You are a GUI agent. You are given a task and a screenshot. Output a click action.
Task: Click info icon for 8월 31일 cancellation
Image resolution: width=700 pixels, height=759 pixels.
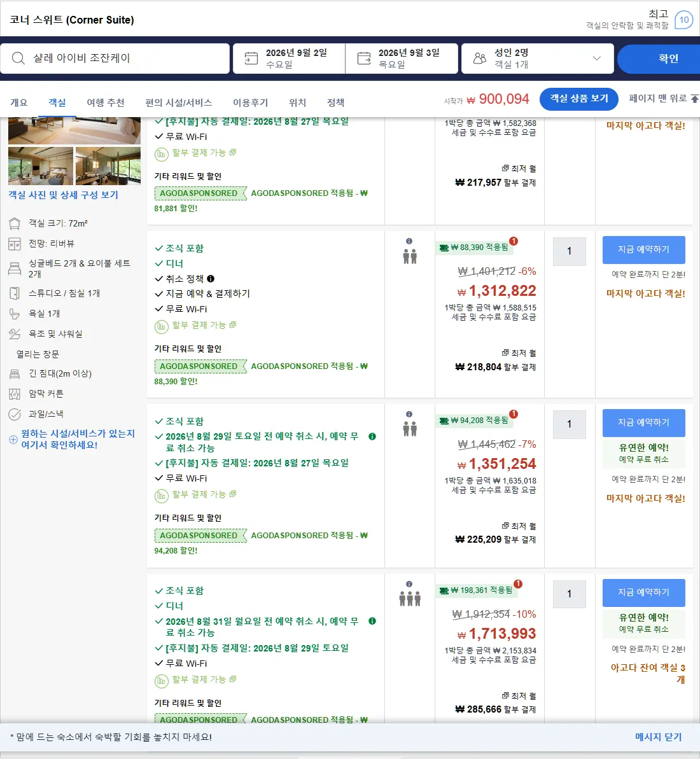tap(372, 621)
